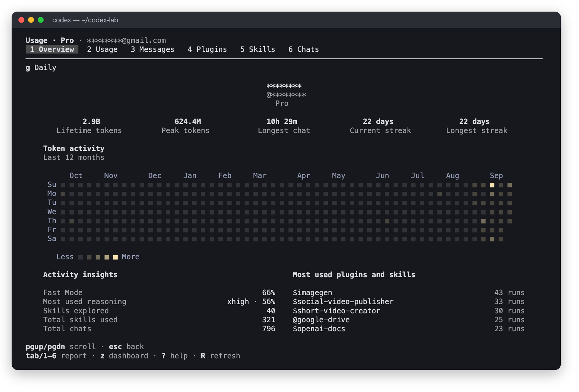This screenshot has width=579, height=392.
Task: Click the 30 runs value
Action: 510,311
